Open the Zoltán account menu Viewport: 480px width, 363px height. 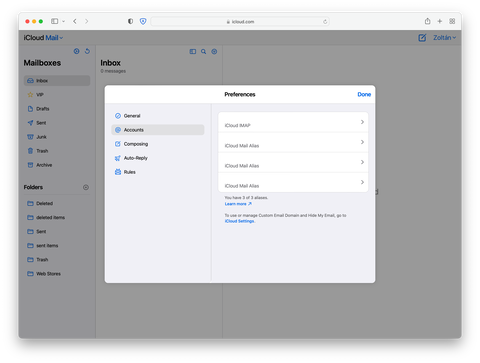tap(444, 38)
